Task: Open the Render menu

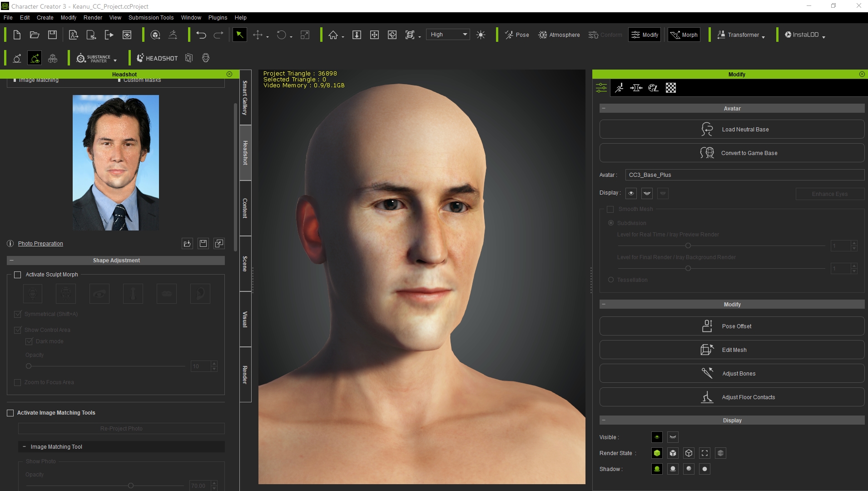Action: point(93,18)
